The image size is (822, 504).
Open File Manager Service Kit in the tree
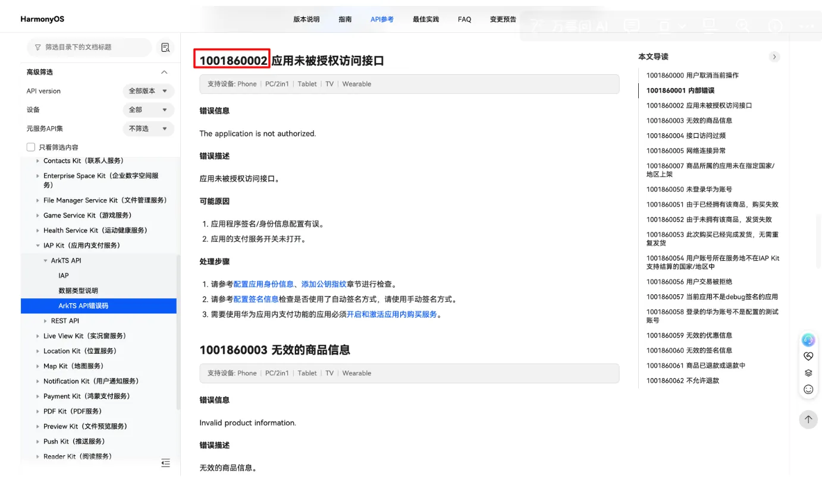click(105, 201)
